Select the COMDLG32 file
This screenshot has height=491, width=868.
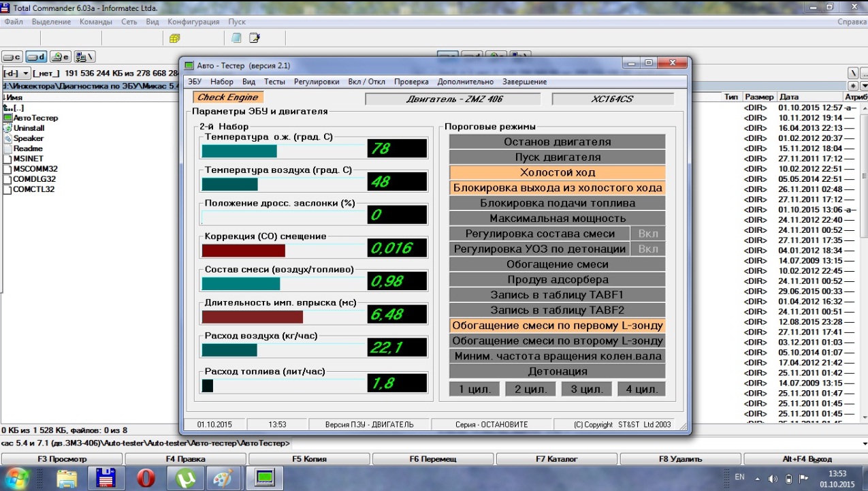(29, 179)
